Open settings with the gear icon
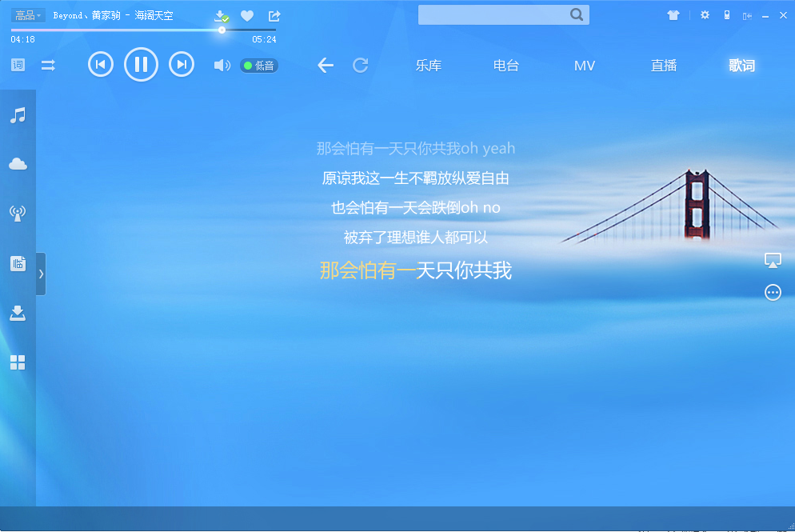 (705, 15)
